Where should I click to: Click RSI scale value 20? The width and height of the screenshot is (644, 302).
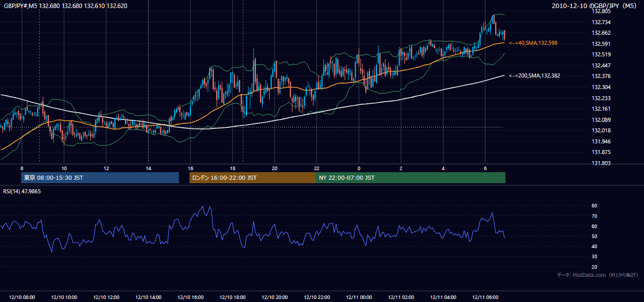point(595,267)
